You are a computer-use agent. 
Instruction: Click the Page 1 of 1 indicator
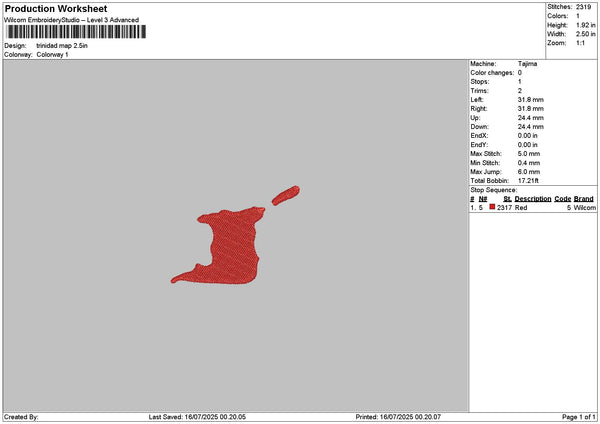(x=579, y=417)
